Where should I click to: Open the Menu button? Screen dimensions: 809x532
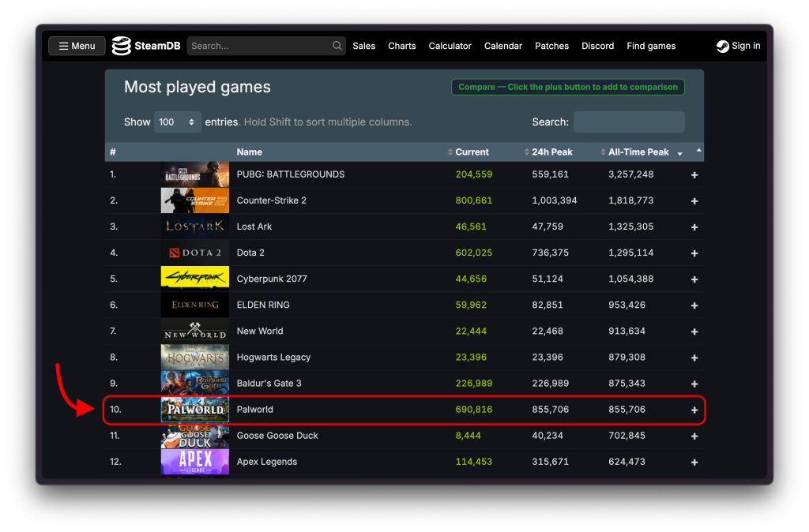pos(77,46)
